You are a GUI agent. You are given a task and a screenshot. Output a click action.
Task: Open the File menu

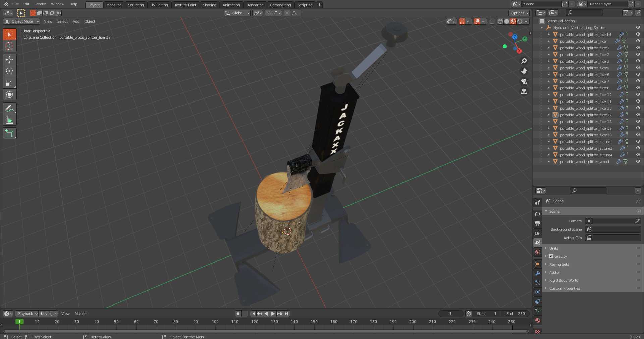pos(15,4)
